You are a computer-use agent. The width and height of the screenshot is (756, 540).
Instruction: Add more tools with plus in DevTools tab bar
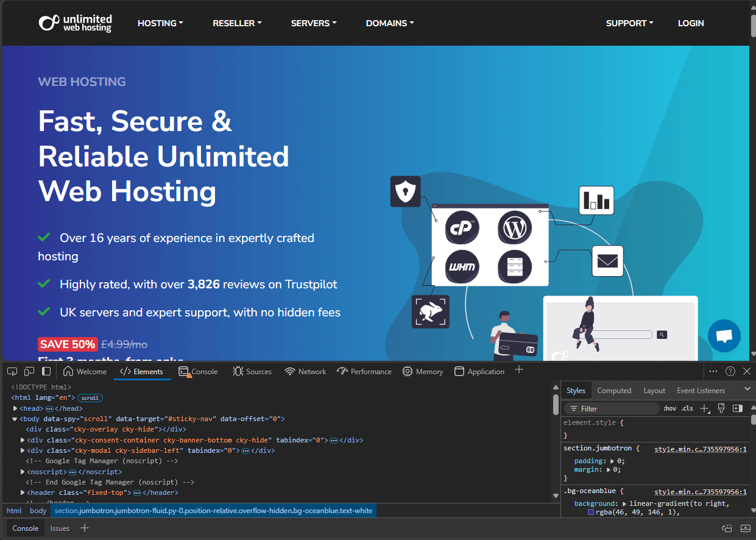(519, 370)
